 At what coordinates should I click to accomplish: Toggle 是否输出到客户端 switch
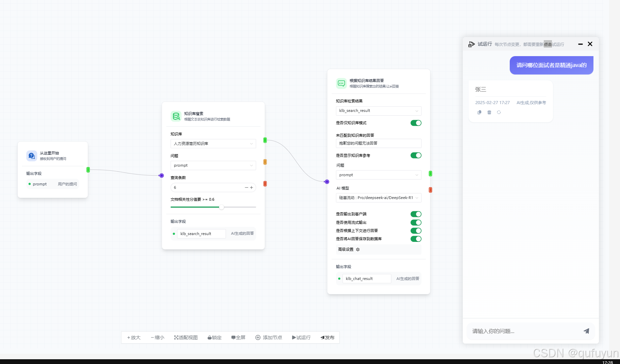click(x=416, y=214)
